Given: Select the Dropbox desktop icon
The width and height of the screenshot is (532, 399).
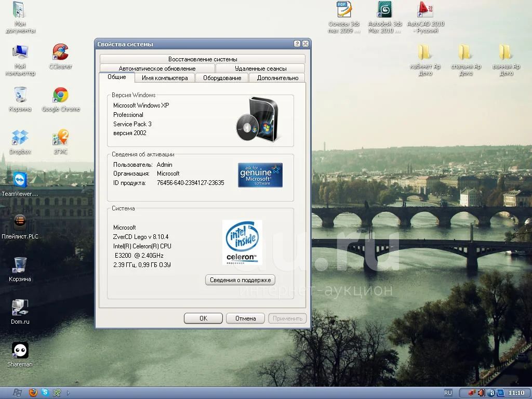Looking at the screenshot, I should 20,142.
